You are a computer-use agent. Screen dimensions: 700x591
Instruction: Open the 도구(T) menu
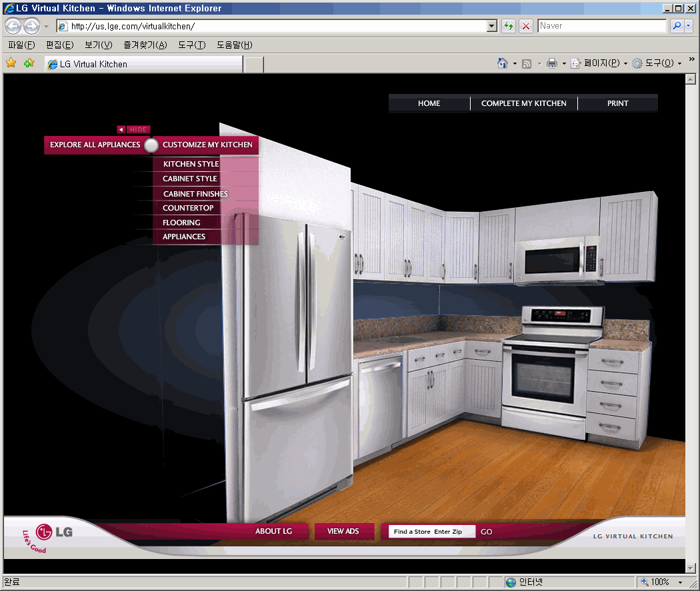[192, 45]
